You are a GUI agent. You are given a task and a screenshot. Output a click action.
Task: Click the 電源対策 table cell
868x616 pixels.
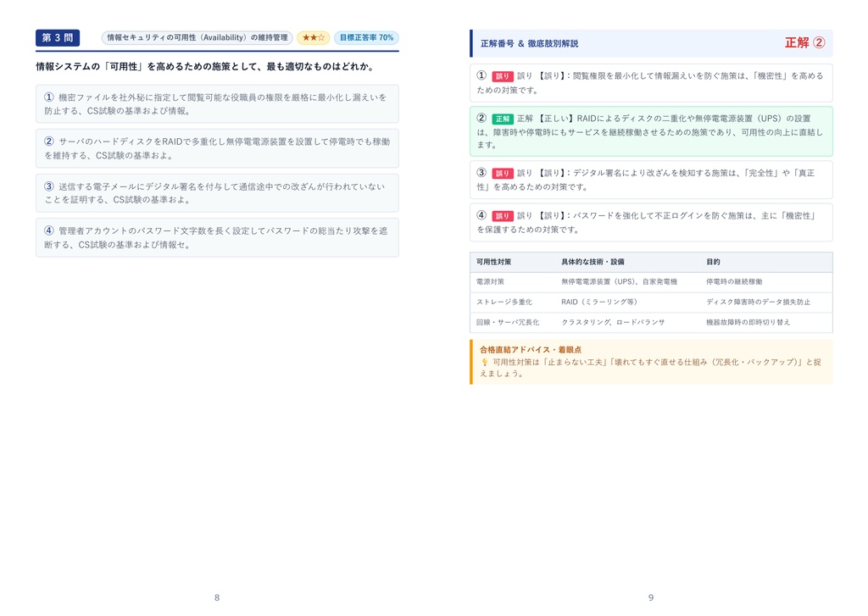(x=491, y=281)
